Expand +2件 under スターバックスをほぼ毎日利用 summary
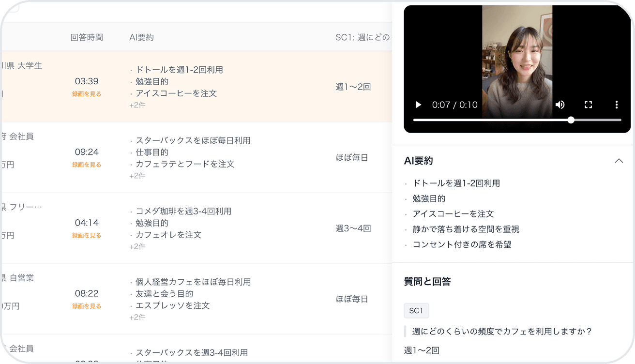635x364 pixels. click(x=137, y=176)
